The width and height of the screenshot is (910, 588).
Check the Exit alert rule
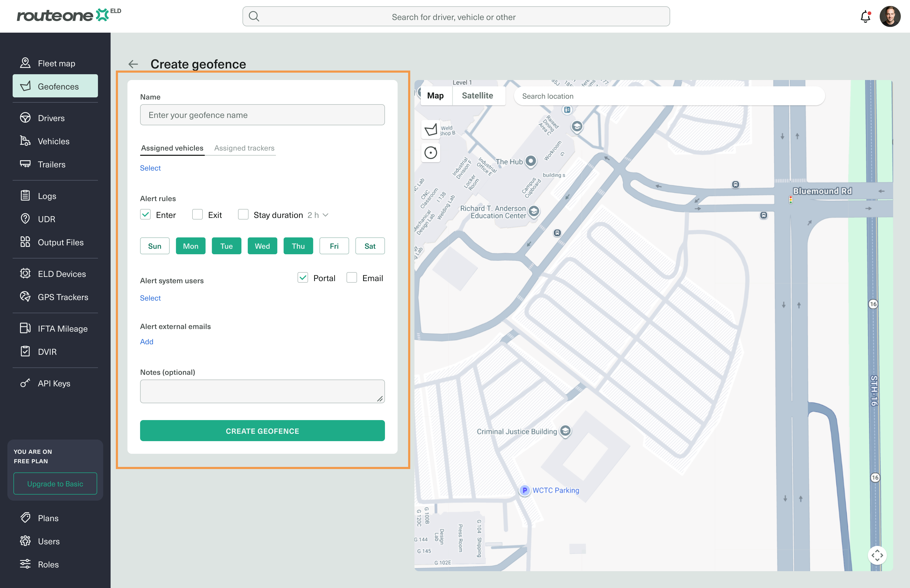197,215
